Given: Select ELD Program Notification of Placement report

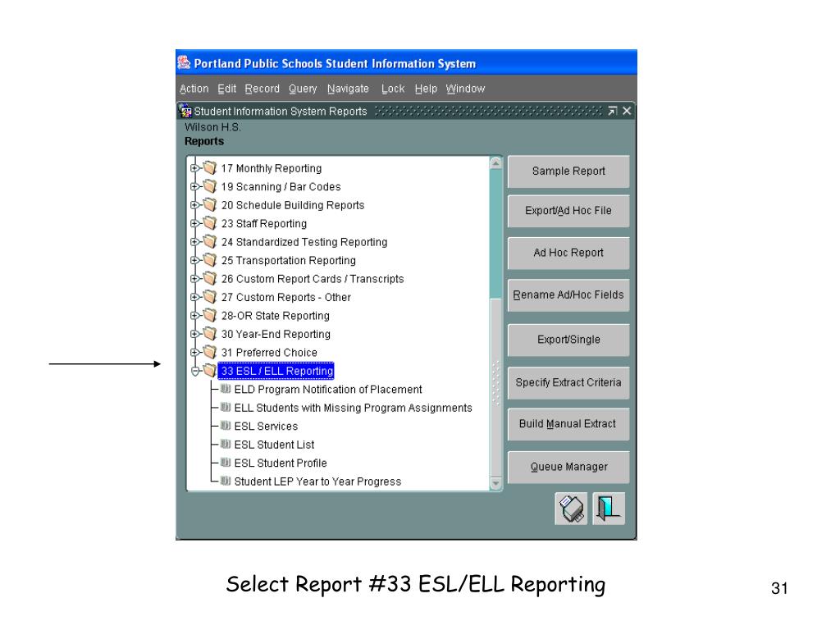Looking at the screenshot, I should [x=328, y=390].
